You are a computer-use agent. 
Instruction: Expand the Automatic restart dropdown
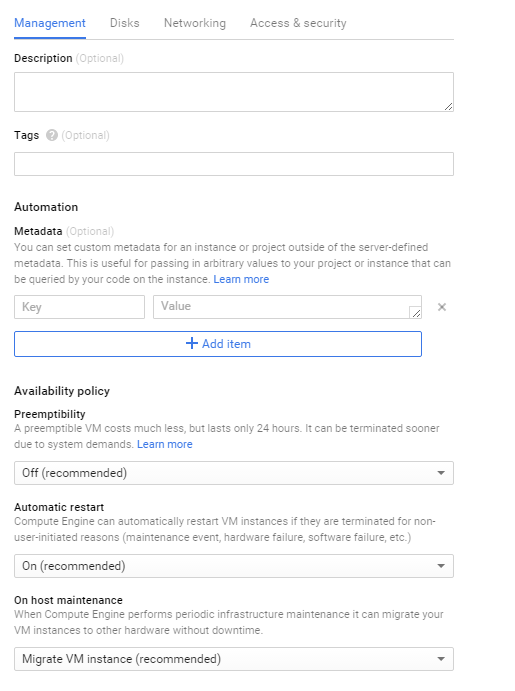pos(234,566)
